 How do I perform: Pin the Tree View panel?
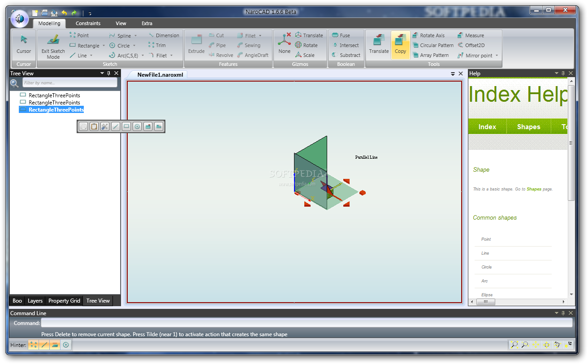[x=109, y=73]
